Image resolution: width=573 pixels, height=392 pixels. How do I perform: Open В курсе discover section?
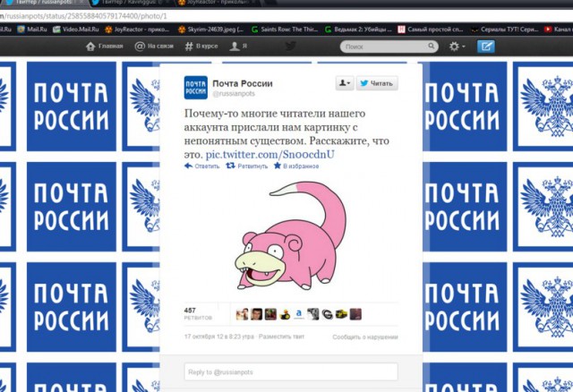click(201, 47)
